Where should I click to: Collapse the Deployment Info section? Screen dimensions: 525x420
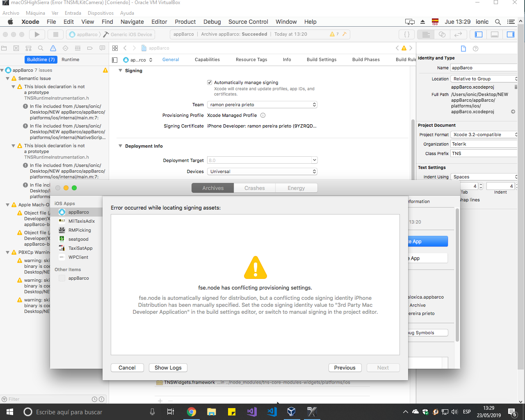[120, 146]
